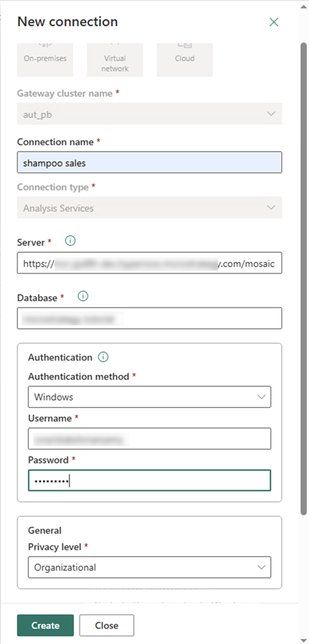
Task: Select the Cloud connection tile
Action: click(x=185, y=59)
